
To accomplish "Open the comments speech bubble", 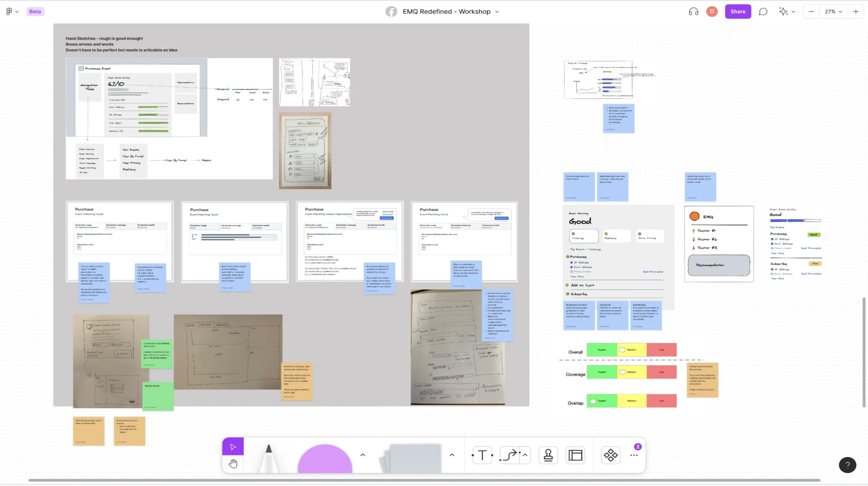I will click(762, 11).
